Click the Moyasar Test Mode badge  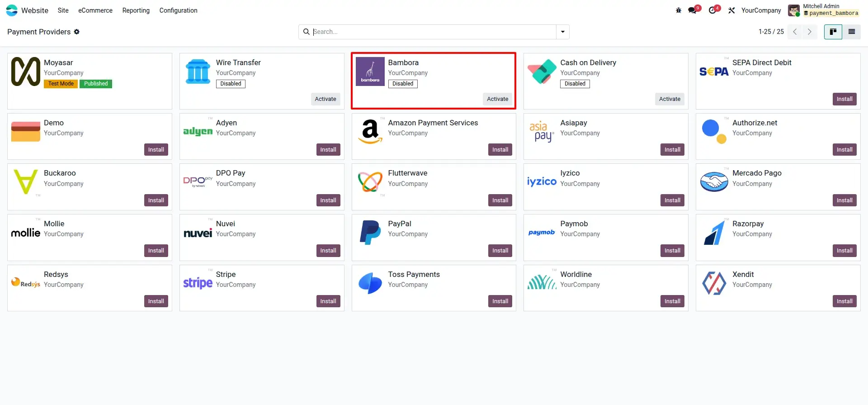pyautogui.click(x=61, y=84)
